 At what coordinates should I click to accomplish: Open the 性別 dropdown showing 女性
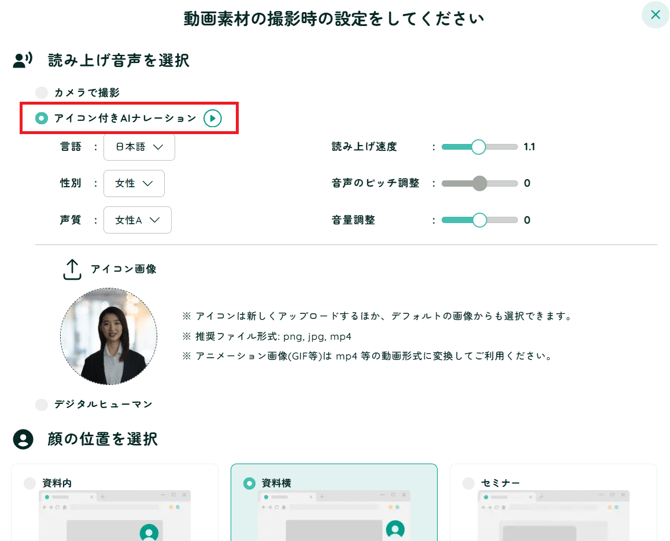(134, 183)
